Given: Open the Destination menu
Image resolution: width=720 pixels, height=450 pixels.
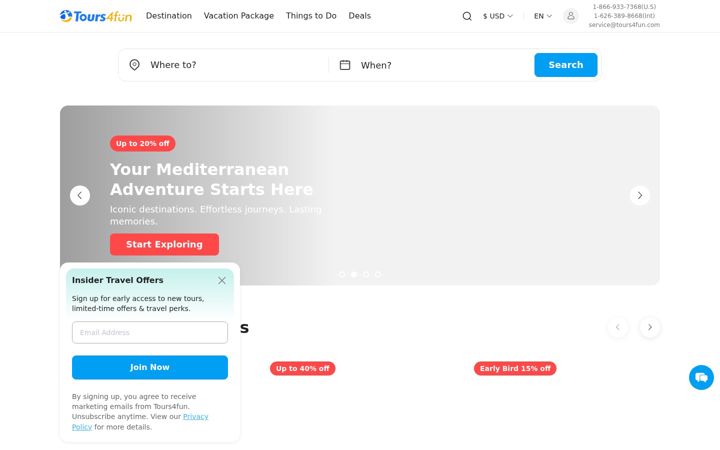Looking at the screenshot, I should (x=169, y=16).
